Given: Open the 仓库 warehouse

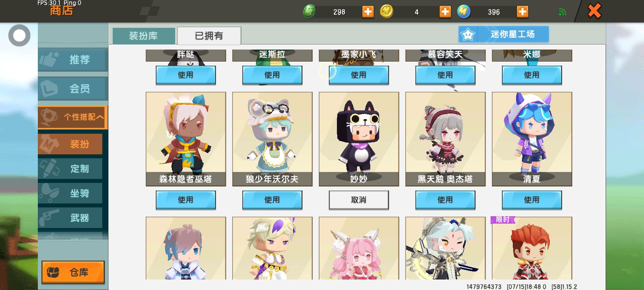Looking at the screenshot, I should (x=73, y=272).
